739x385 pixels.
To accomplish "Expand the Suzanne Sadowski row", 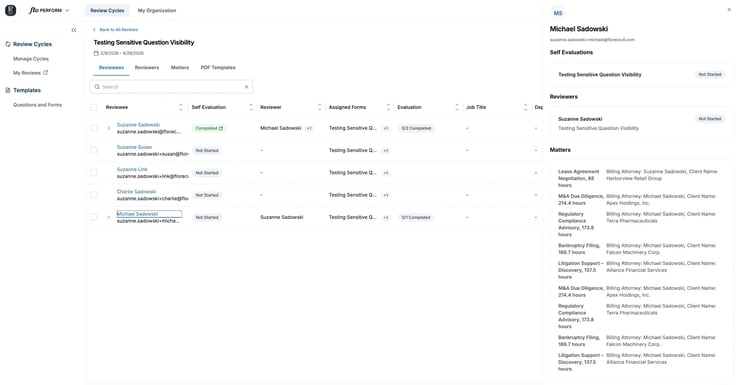I will tap(108, 128).
